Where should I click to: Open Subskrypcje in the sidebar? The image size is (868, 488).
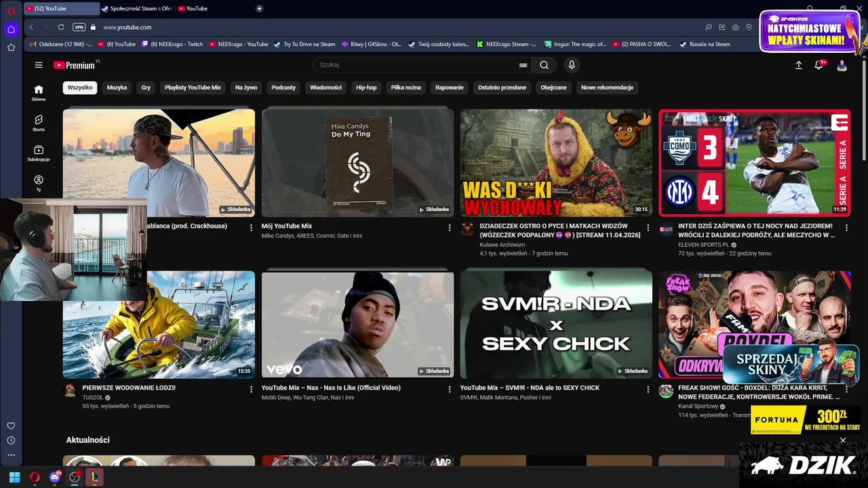click(x=39, y=153)
